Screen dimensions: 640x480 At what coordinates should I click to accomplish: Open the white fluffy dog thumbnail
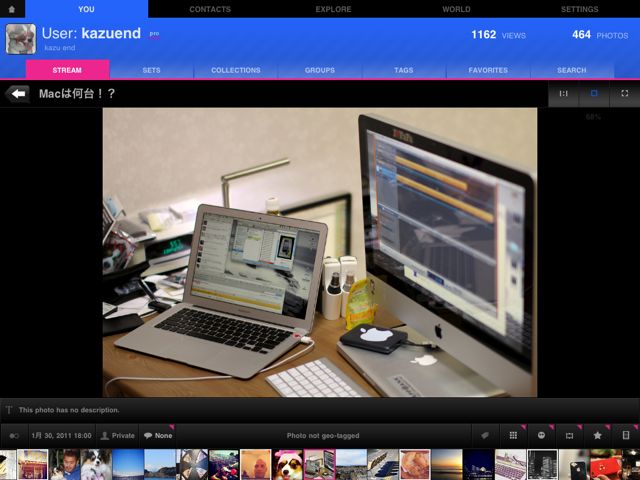[x=96, y=464]
